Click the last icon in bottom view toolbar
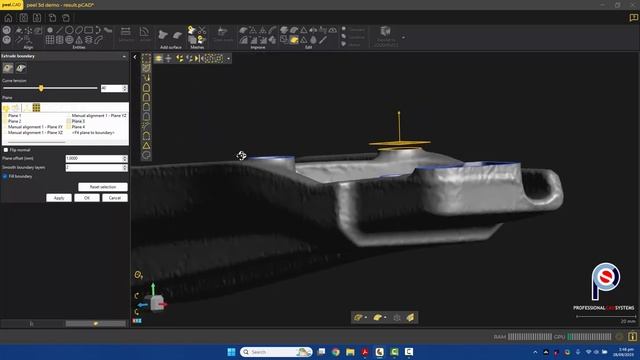This screenshot has height=360, width=640. click(410, 317)
